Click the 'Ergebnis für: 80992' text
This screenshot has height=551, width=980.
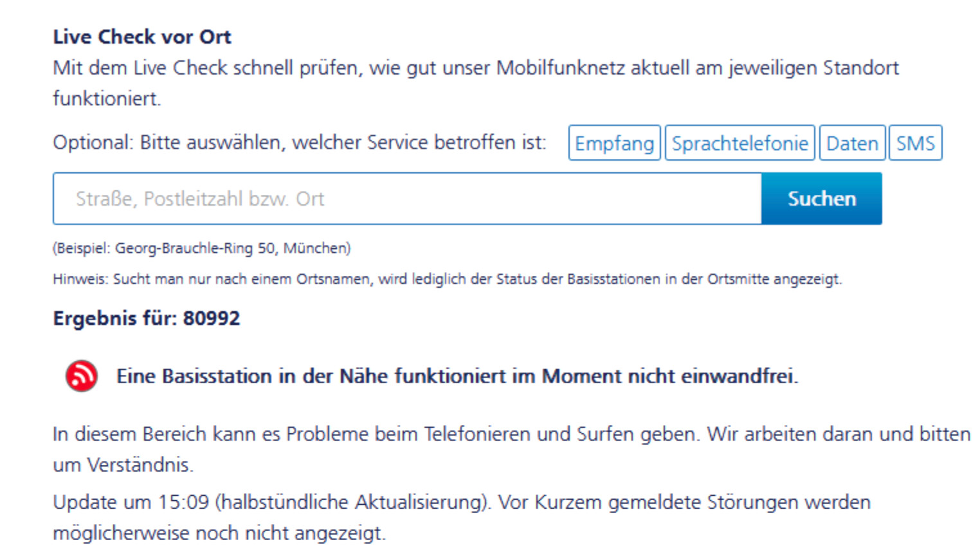coord(147,318)
